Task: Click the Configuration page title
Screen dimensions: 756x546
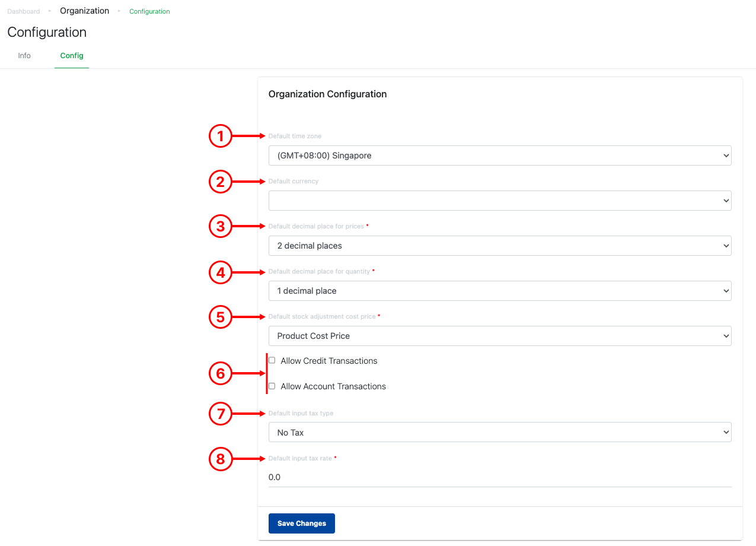Action: [47, 32]
